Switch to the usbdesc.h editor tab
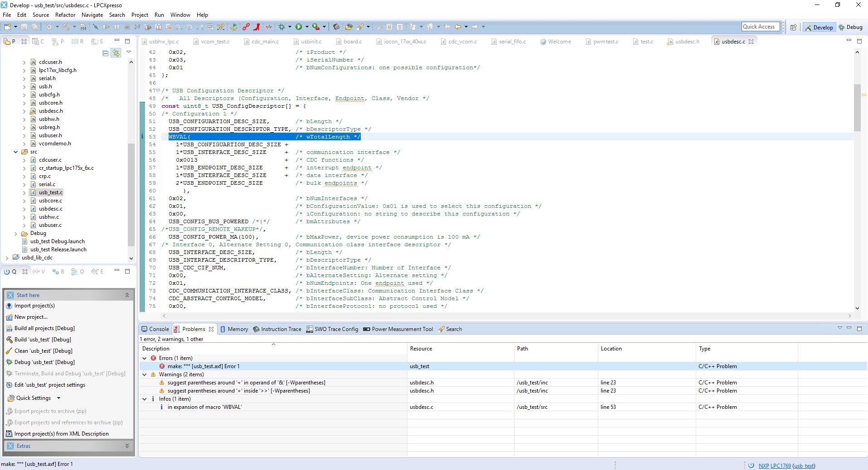The width and height of the screenshot is (868, 470). tap(687, 42)
